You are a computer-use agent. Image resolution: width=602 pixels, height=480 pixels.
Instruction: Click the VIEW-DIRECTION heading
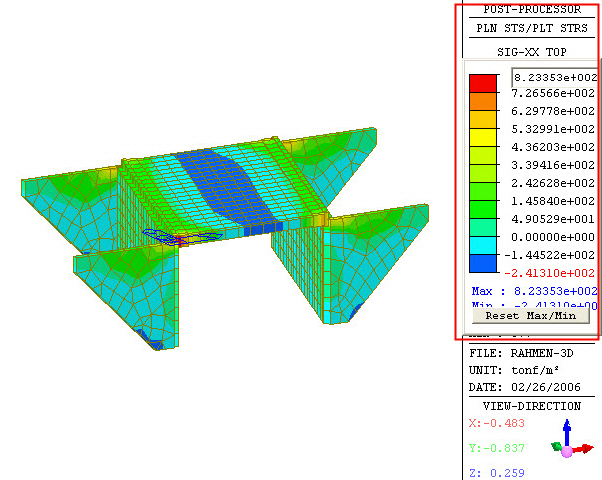tap(532, 406)
